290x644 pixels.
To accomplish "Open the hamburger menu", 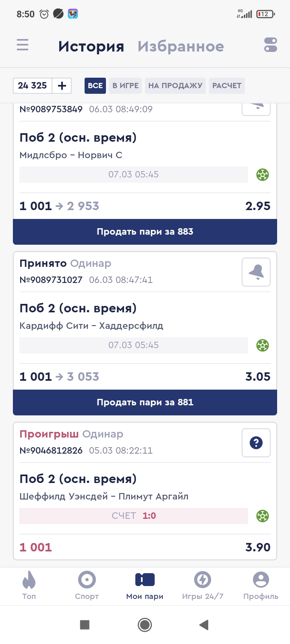I will pyautogui.click(x=23, y=45).
